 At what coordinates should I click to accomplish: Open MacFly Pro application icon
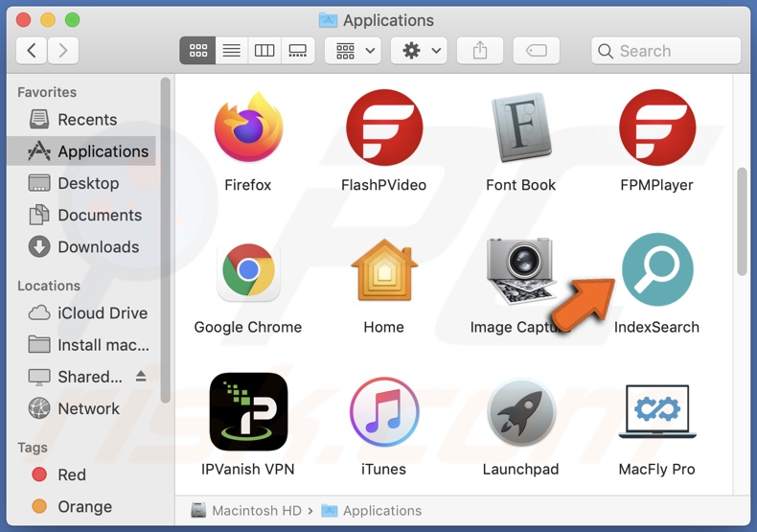click(x=656, y=412)
